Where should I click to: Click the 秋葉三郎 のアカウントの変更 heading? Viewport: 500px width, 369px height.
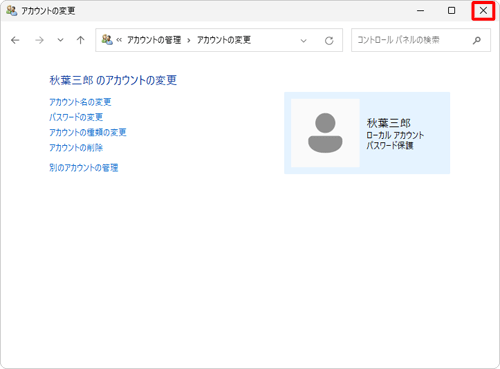click(113, 80)
